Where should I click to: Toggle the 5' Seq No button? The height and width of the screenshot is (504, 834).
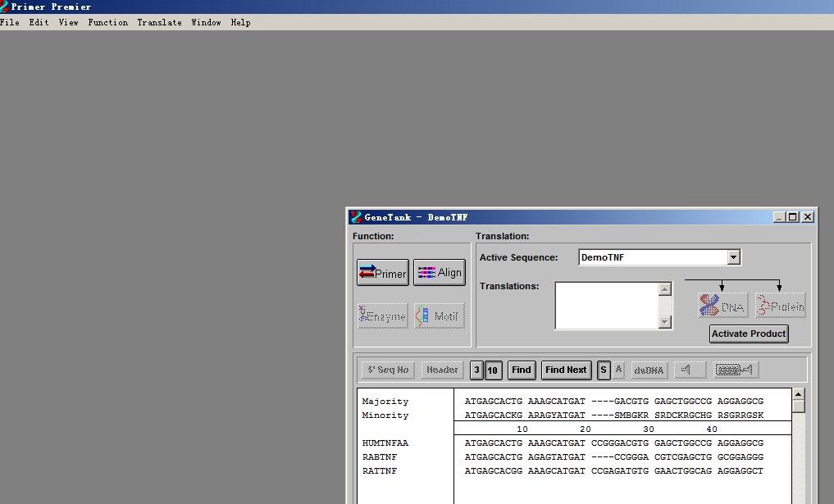[388, 370]
